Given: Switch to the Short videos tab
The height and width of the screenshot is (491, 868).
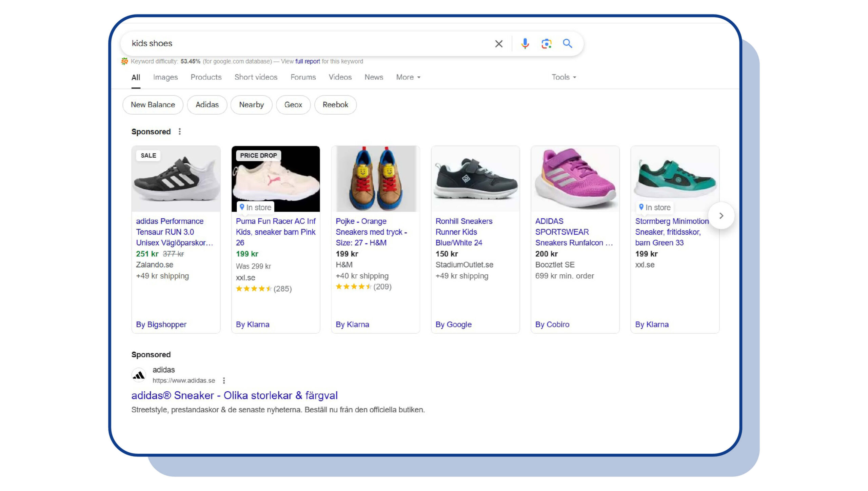Looking at the screenshot, I should click(x=256, y=77).
